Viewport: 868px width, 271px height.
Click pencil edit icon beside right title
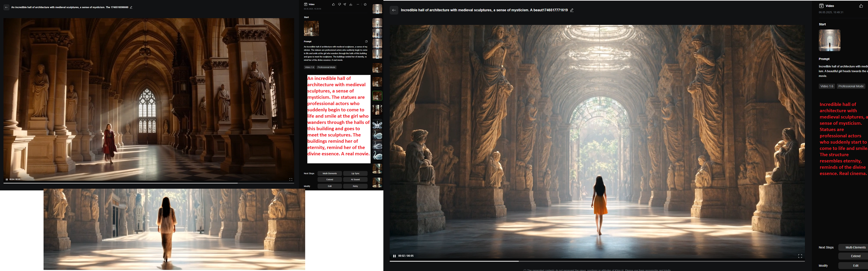click(x=572, y=10)
